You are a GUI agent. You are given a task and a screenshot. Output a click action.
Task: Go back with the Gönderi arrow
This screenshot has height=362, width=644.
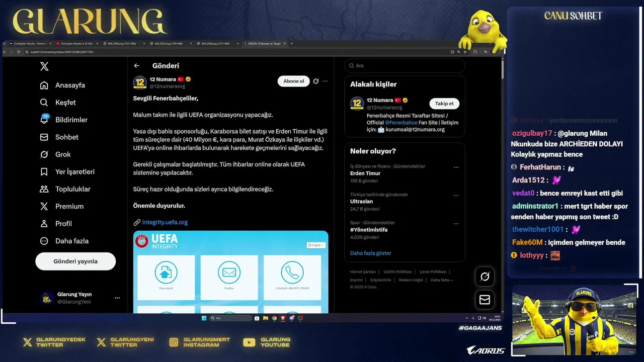[x=136, y=66]
